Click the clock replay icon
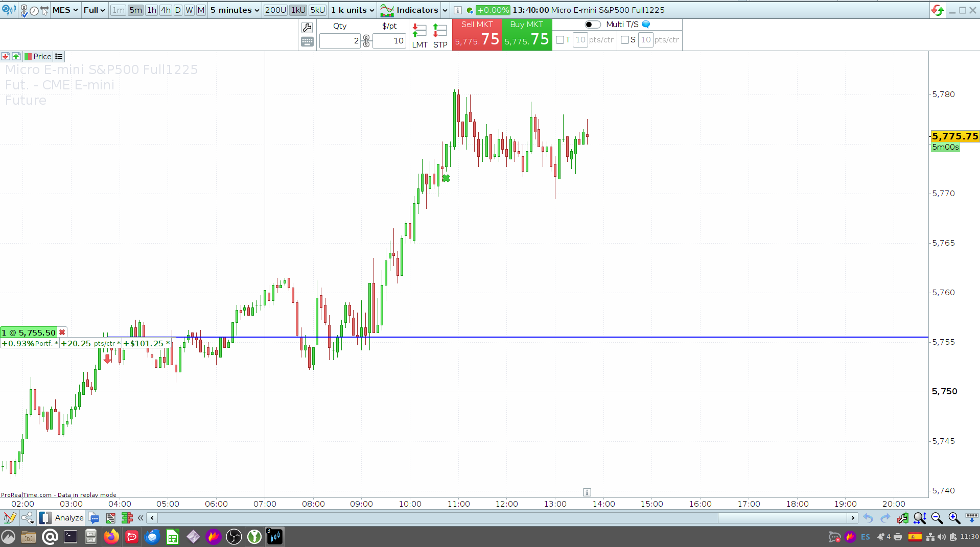This screenshot has height=547, width=980. (x=34, y=10)
